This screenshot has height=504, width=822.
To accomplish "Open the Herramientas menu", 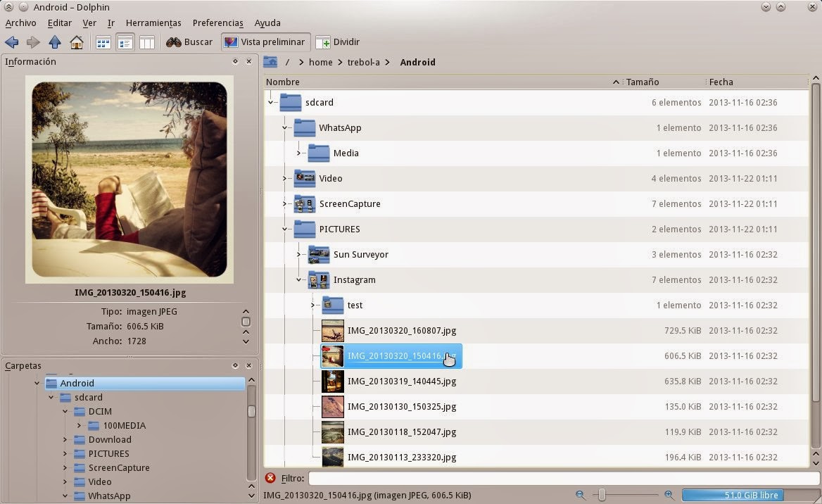I will pos(153,23).
